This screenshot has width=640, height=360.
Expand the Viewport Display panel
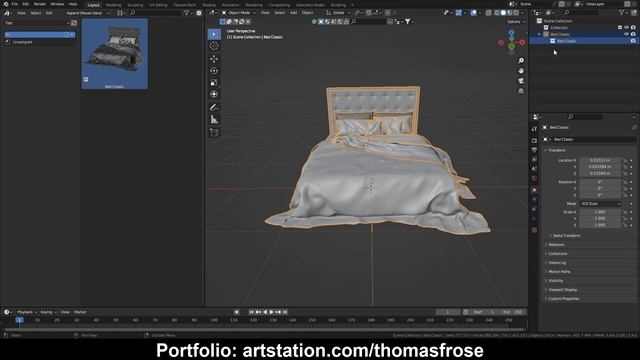point(562,290)
